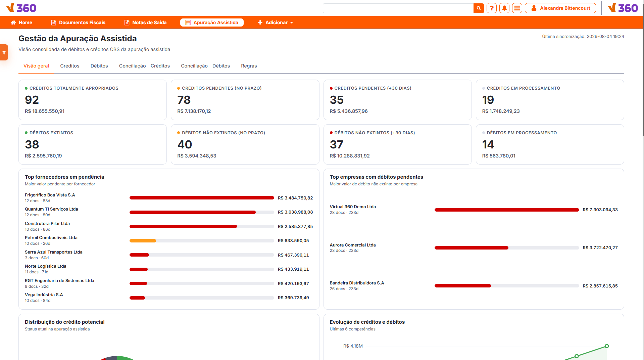Click the Notas de Saída file icon
Viewport: 644px width, 360px height.
pos(127,22)
